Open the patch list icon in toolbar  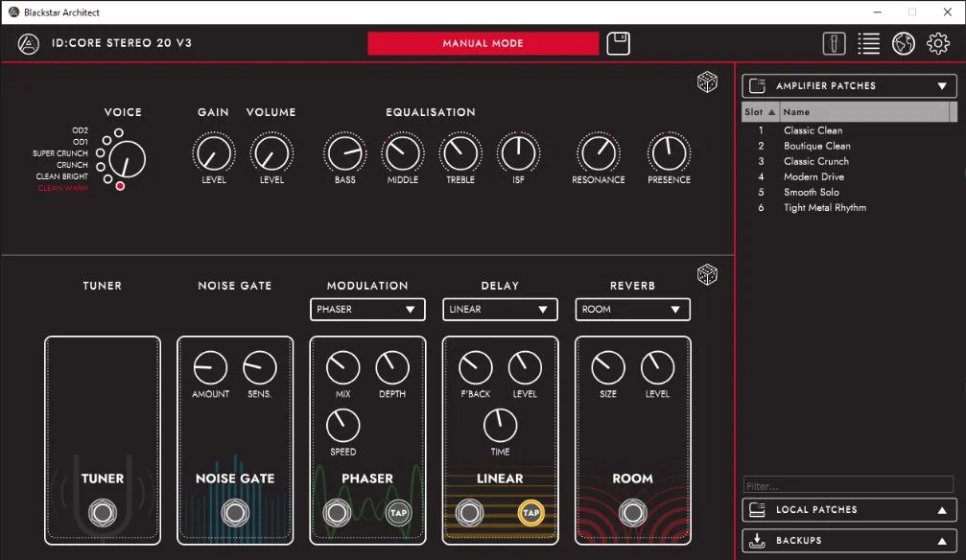868,43
